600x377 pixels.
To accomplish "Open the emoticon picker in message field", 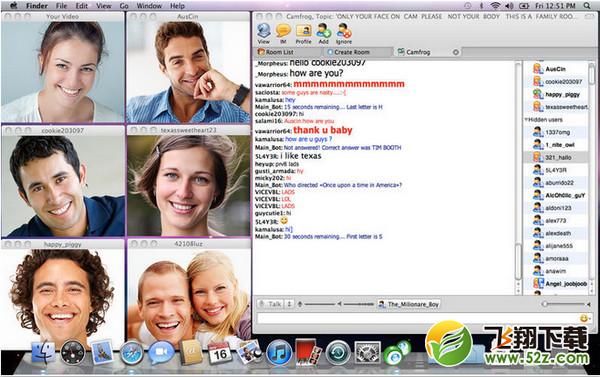I will tap(584, 318).
